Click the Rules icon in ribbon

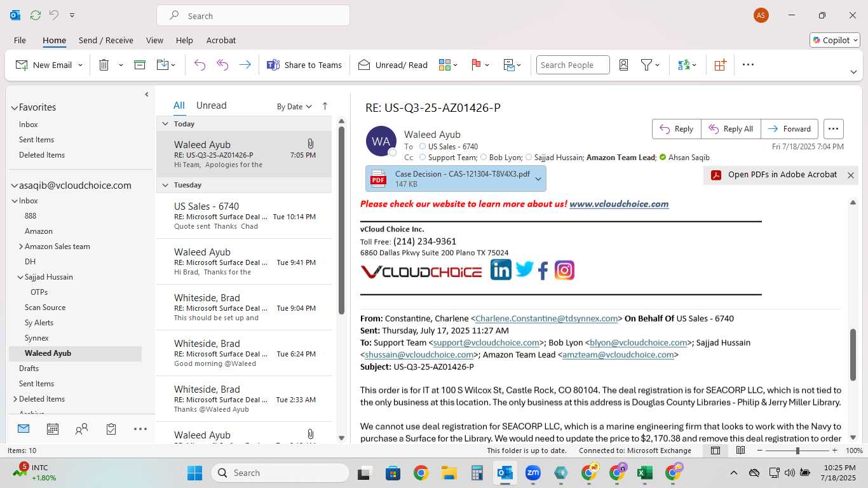coord(512,65)
